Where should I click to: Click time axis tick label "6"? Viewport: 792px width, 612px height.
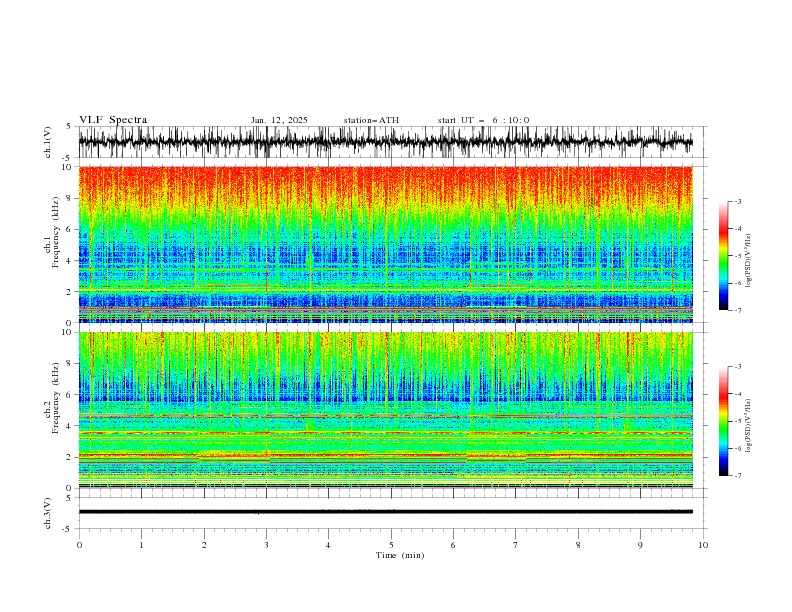pos(453,545)
